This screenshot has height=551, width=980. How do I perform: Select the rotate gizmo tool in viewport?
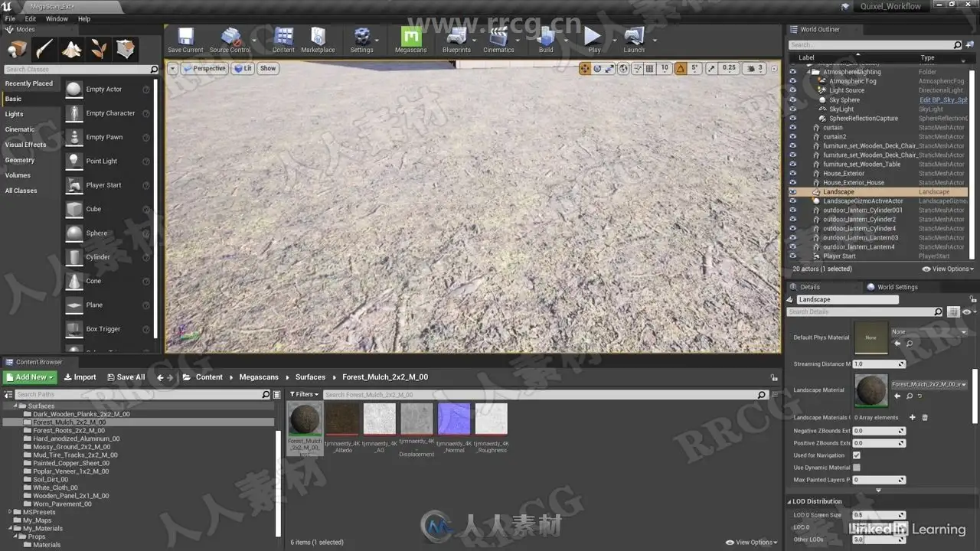597,68
